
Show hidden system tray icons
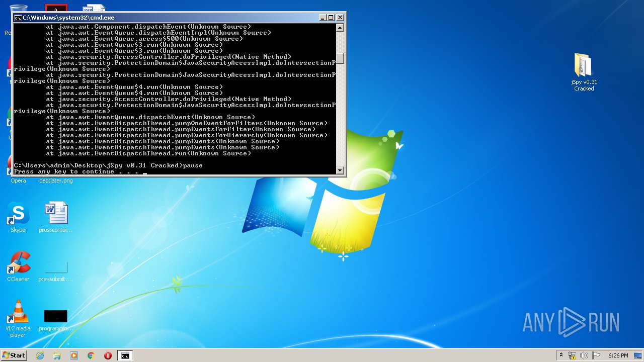pos(561,355)
